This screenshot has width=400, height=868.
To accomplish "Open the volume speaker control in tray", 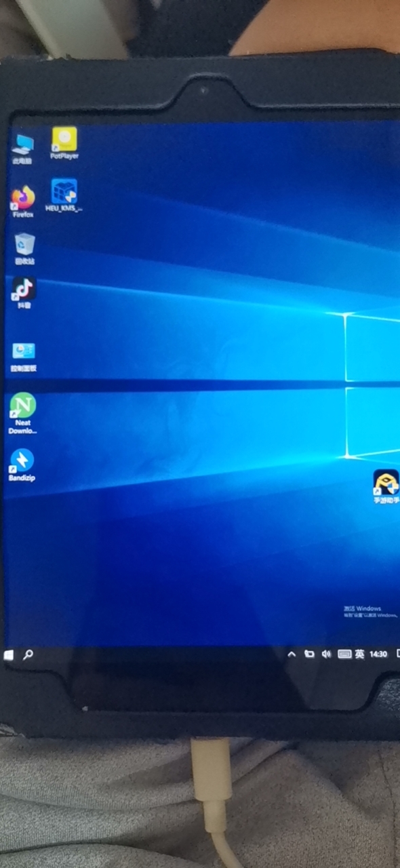I will click(x=326, y=654).
